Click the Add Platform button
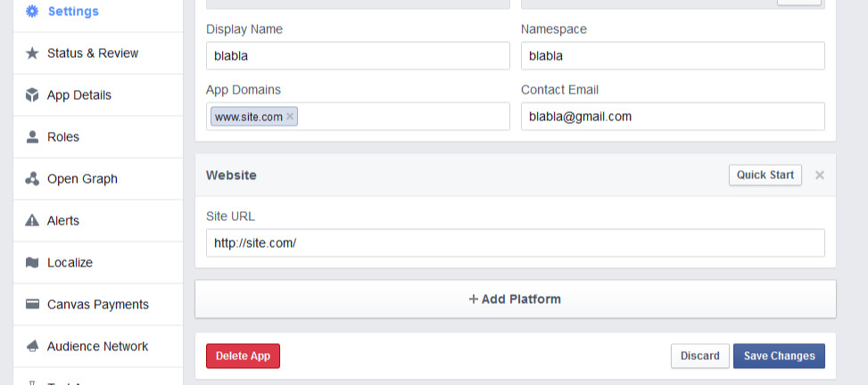The width and height of the screenshot is (868, 385). tap(516, 299)
